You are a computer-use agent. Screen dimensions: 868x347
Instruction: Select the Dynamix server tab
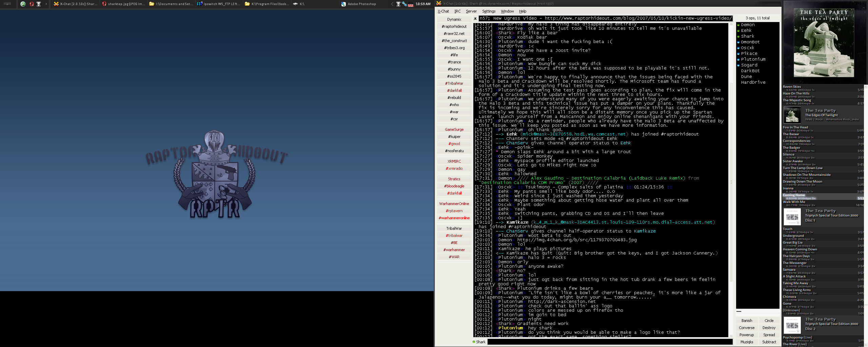(x=454, y=19)
